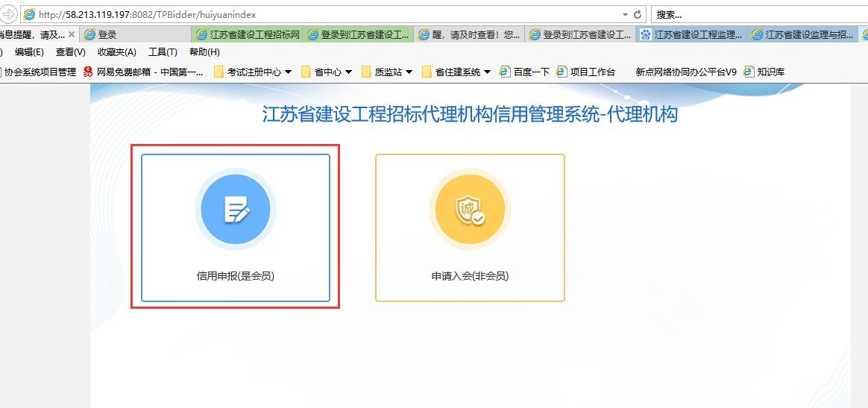Switch to 醒，请及时查看！您 tab
This screenshot has width=868, height=408.
[470, 35]
